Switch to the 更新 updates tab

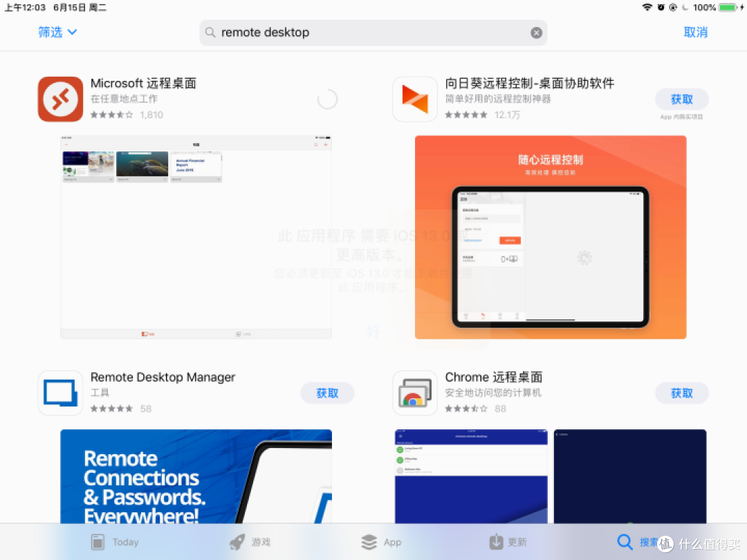pyautogui.click(x=508, y=542)
